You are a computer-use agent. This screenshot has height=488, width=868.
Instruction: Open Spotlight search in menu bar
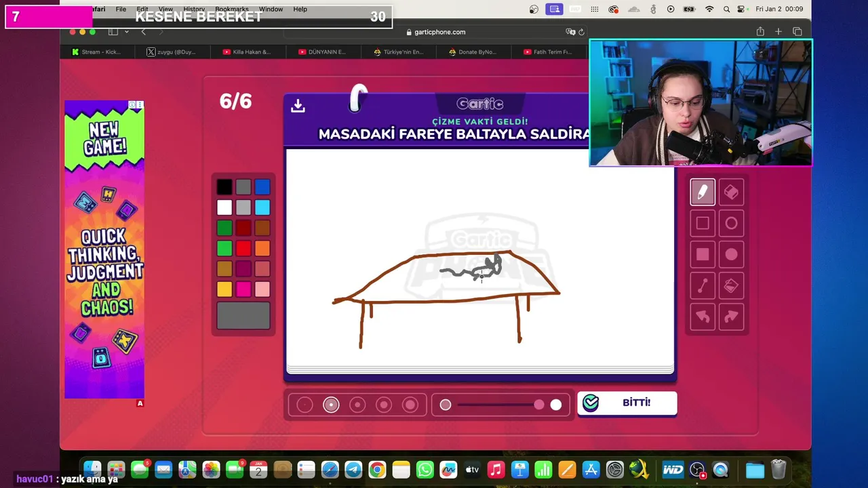pos(726,9)
